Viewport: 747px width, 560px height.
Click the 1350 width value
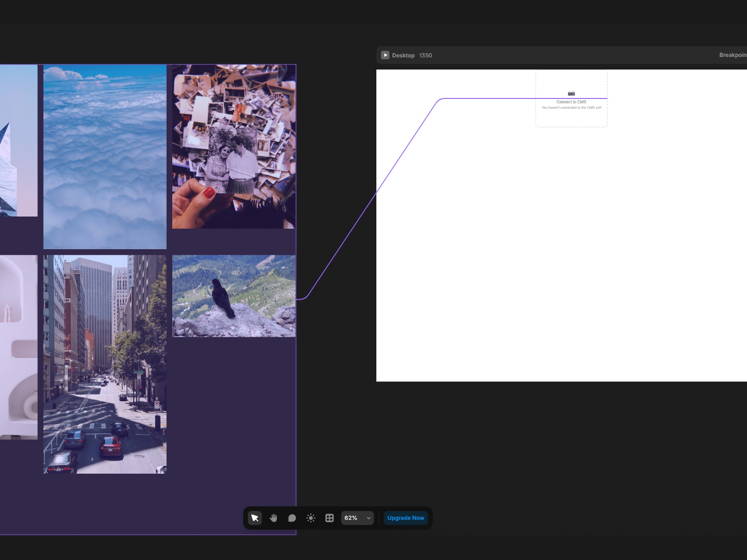[x=426, y=56]
